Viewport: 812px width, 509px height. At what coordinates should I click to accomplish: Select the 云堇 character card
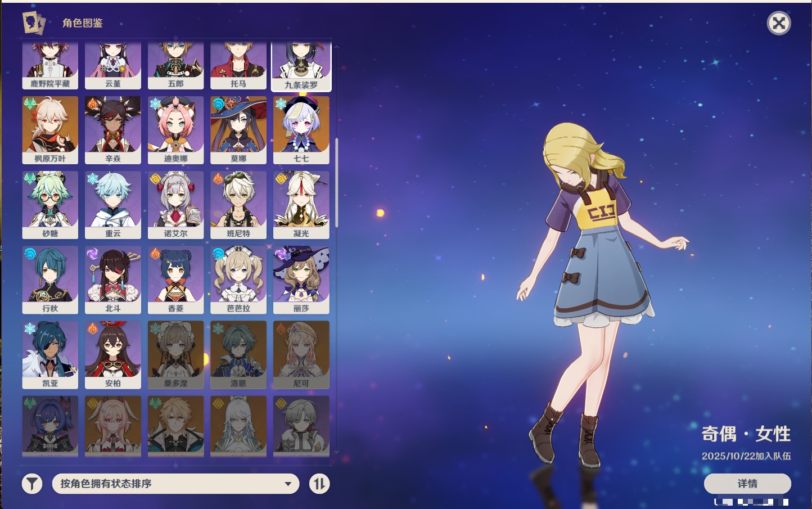click(x=113, y=65)
